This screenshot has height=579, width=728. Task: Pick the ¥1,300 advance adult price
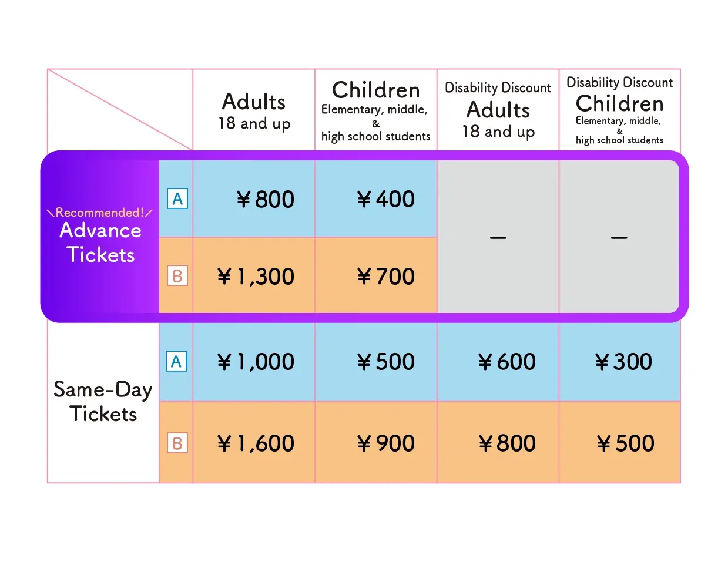point(256,277)
